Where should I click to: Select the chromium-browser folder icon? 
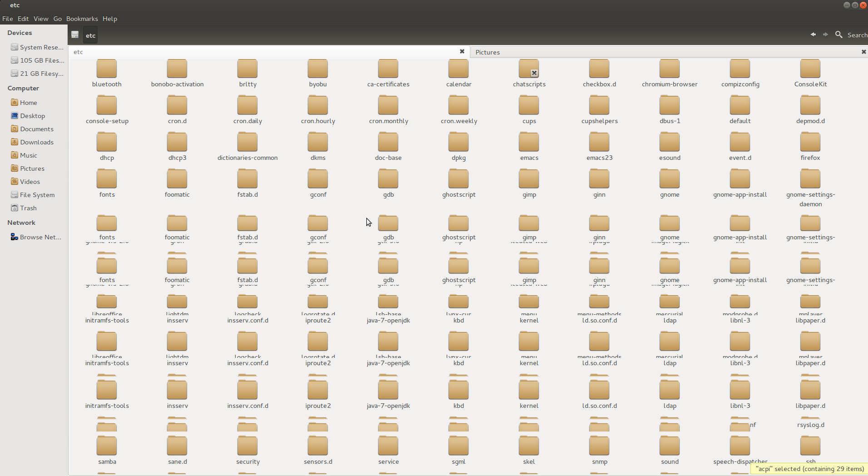pyautogui.click(x=670, y=69)
